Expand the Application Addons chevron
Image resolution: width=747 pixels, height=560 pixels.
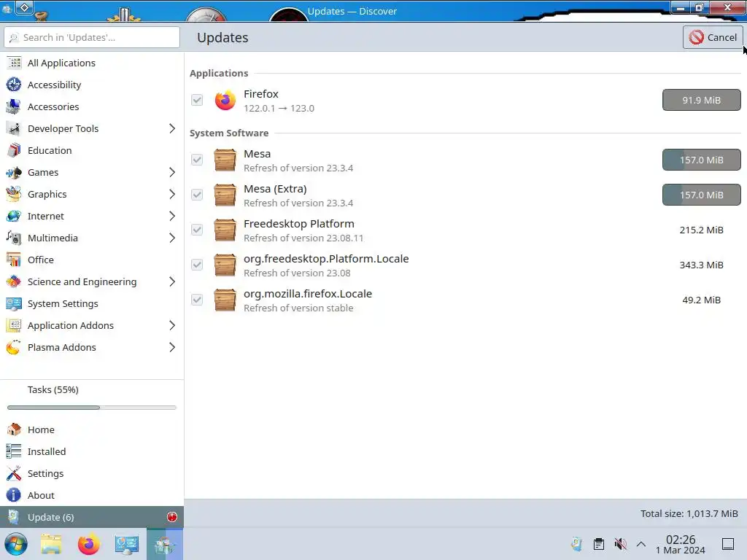point(172,326)
